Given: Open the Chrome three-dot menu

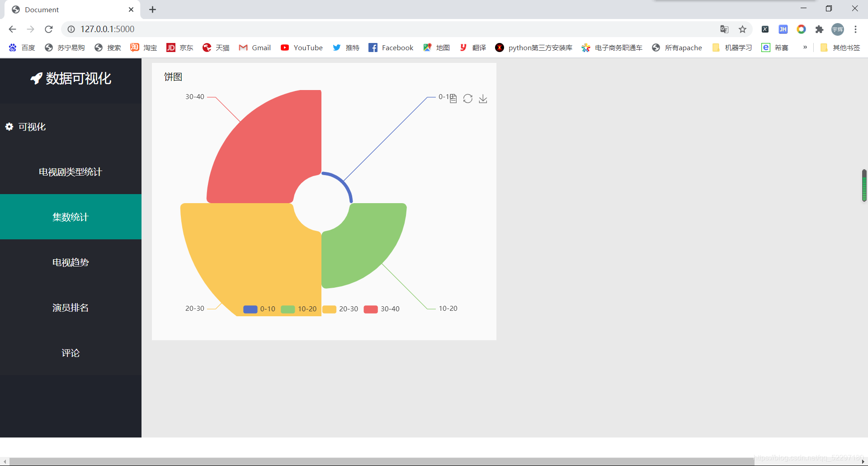Looking at the screenshot, I should tap(855, 29).
